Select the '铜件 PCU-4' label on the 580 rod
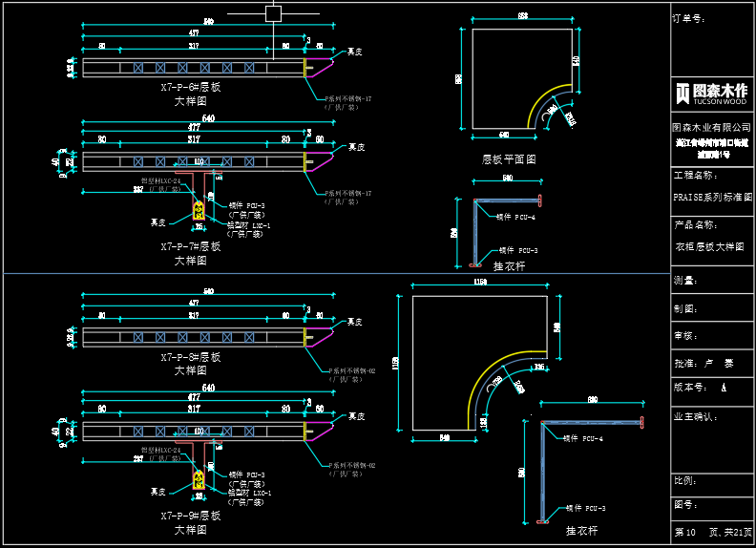The image size is (756, 548). click(x=515, y=218)
